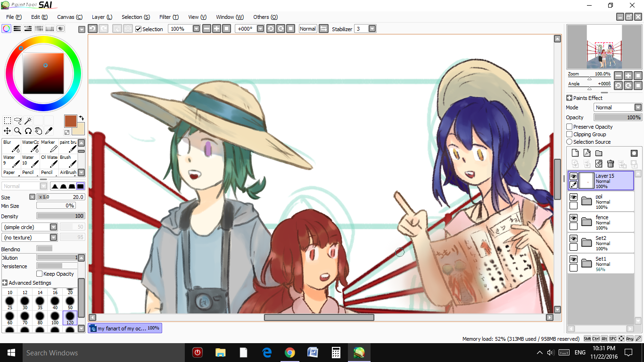This screenshot has width=644, height=362.
Task: Open Google Chrome from the taskbar
Action: [289, 353]
